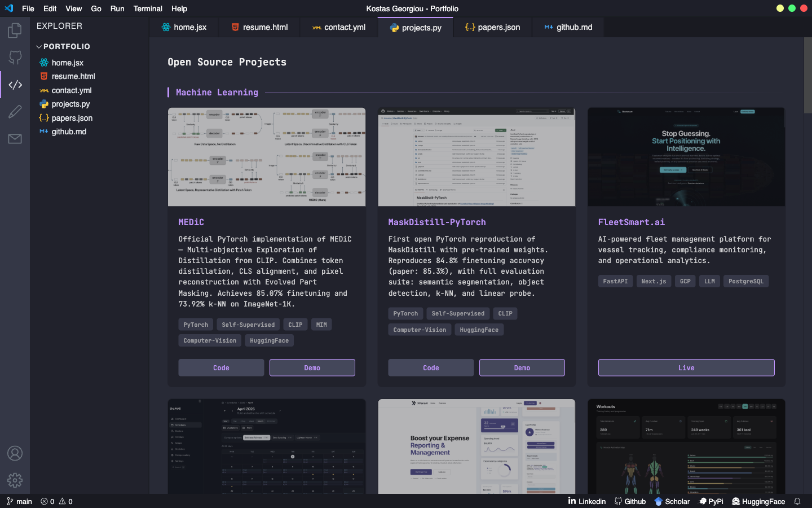Screen dimensions: 812x508
Task: Click the MEDiC project title
Action: [191, 222]
